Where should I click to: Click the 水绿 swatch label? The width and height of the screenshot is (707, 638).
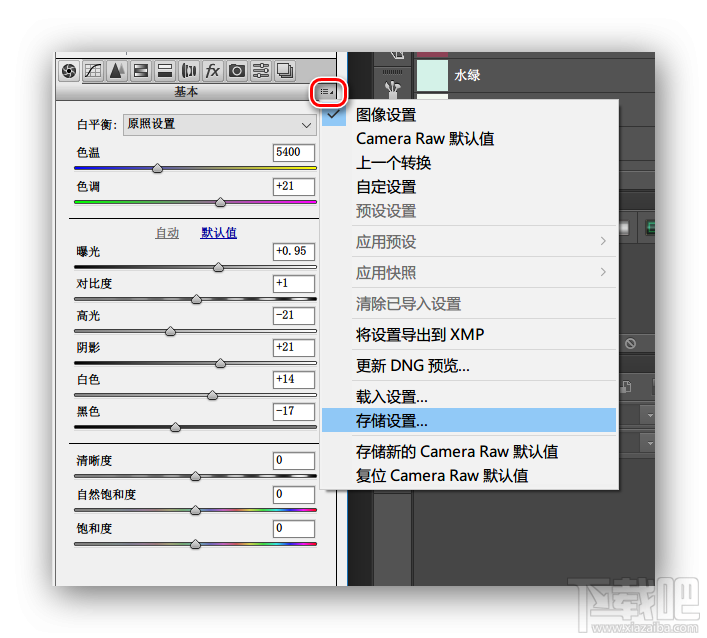click(467, 75)
